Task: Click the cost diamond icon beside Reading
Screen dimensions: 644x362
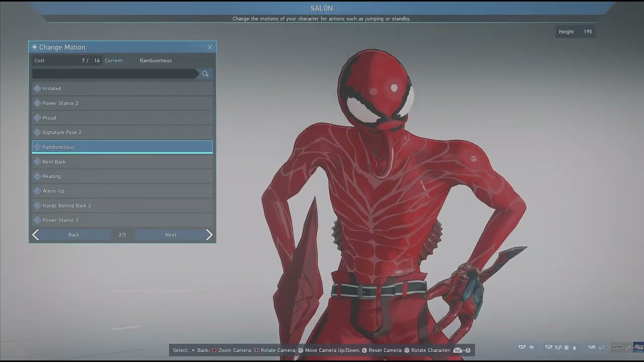Action: (x=37, y=176)
